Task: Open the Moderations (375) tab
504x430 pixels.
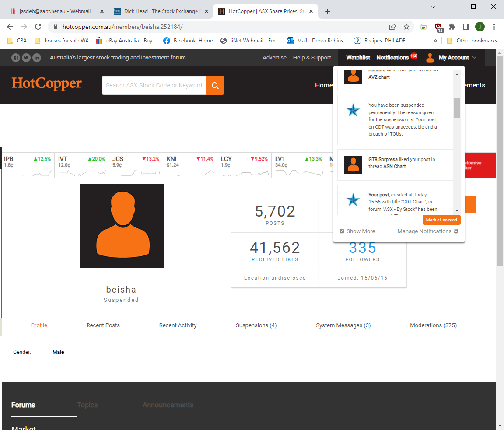Action: [433, 325]
